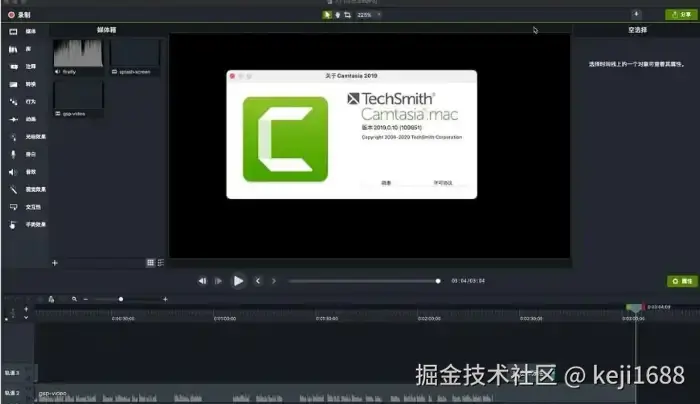
Task: Select the gsp-video clip on Track 2
Action: (335, 395)
